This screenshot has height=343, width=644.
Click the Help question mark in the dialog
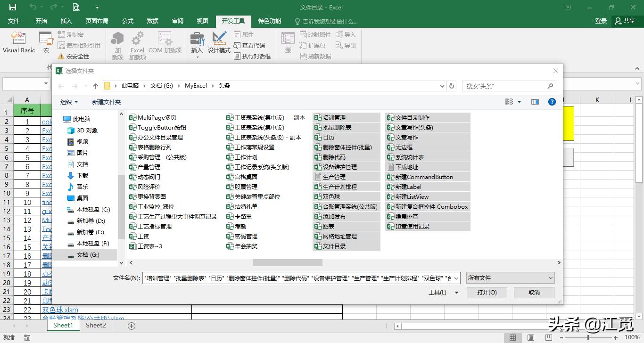552,102
